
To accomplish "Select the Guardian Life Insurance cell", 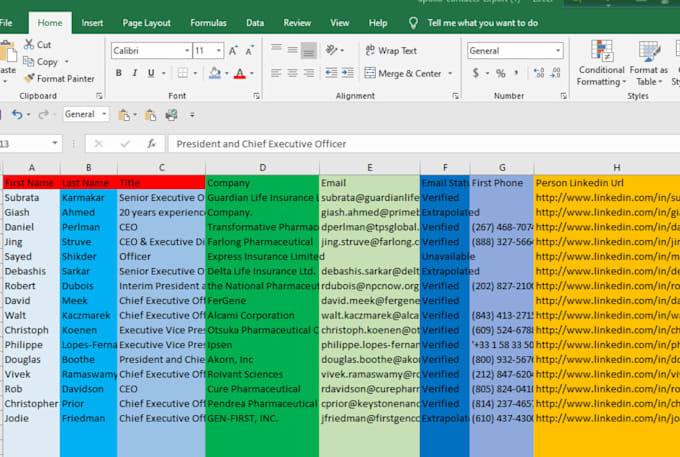I will (x=262, y=198).
